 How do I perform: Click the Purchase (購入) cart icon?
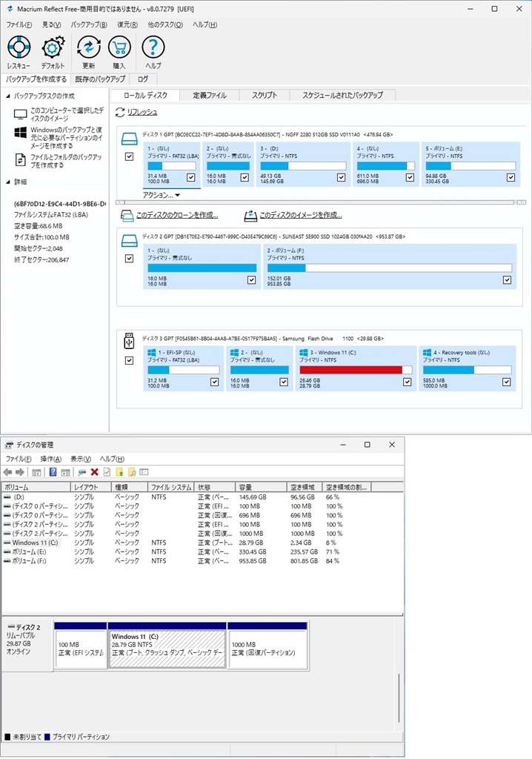pos(119,47)
